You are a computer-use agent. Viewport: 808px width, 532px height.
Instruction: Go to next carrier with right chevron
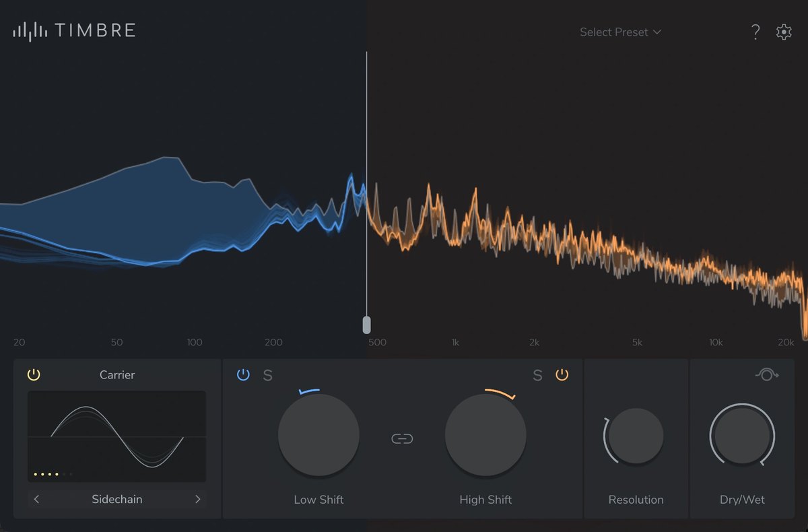pos(197,499)
